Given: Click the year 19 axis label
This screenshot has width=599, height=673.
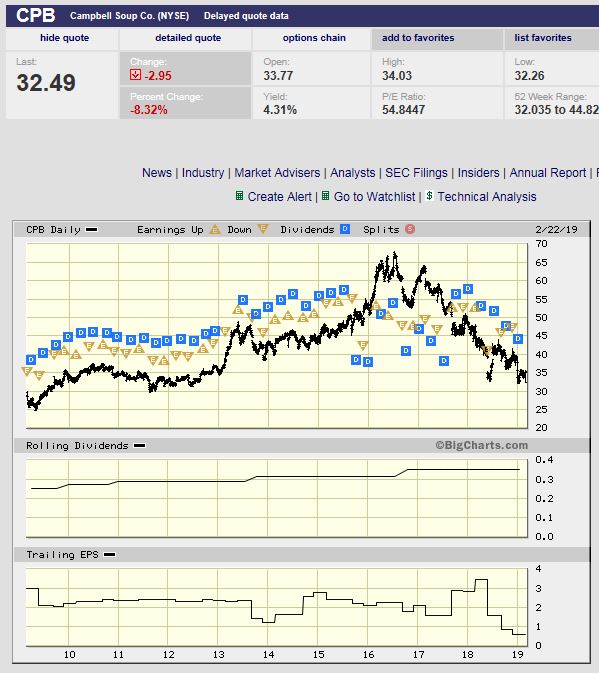Looking at the screenshot, I should [517, 655].
